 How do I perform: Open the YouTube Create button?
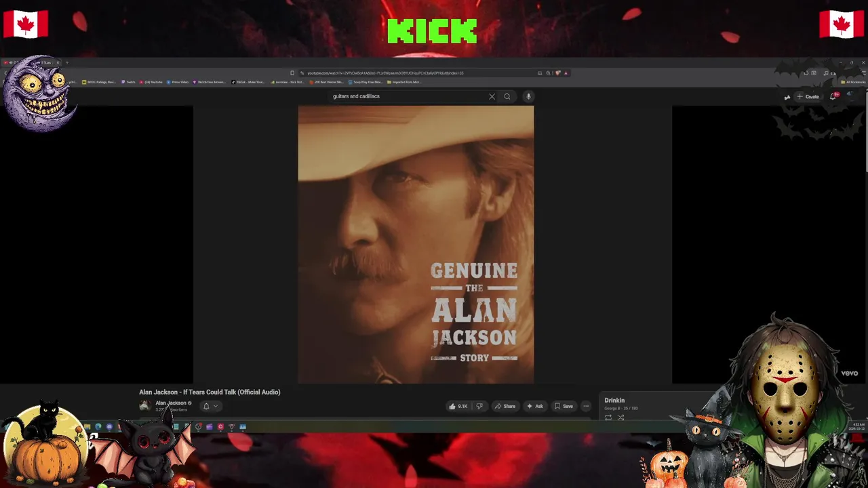click(808, 96)
